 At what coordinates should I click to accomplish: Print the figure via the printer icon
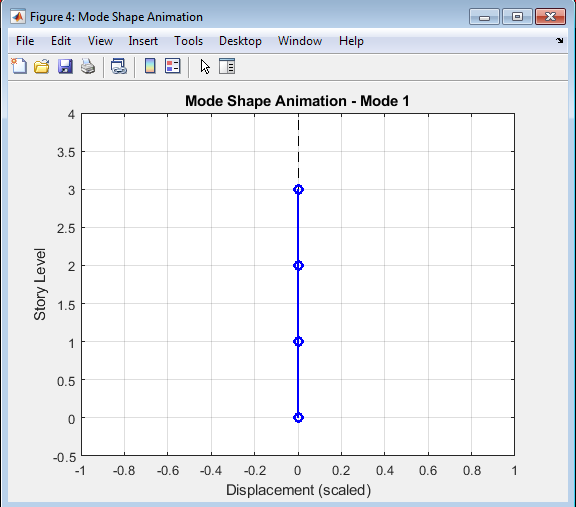tap(88, 66)
